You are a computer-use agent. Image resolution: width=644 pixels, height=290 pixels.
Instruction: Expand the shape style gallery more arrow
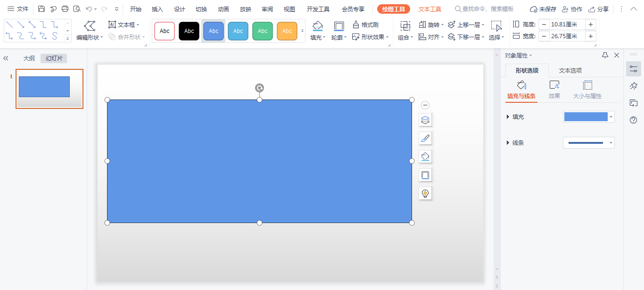302,31
